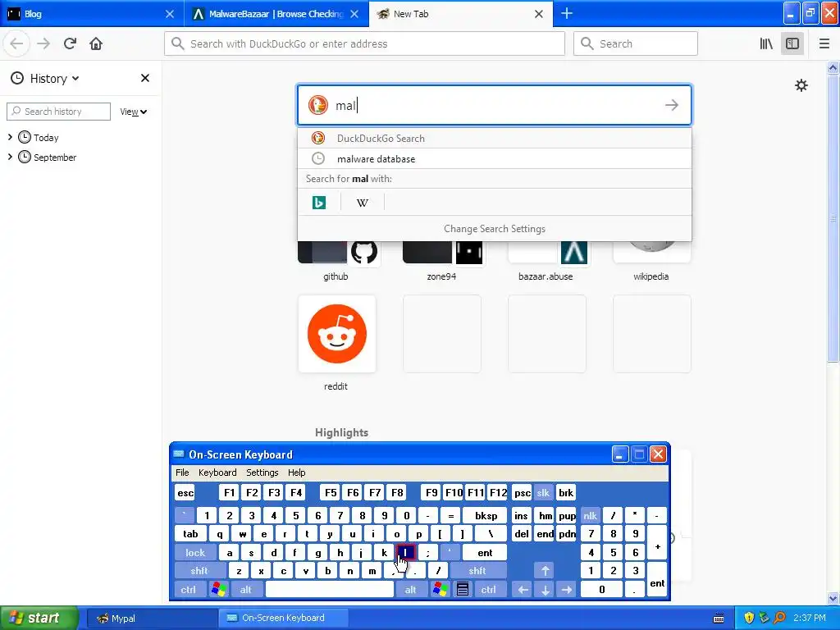Image resolution: width=840 pixels, height=630 pixels.
Task: Search with Wikipedia engine icon
Action: coord(362,203)
